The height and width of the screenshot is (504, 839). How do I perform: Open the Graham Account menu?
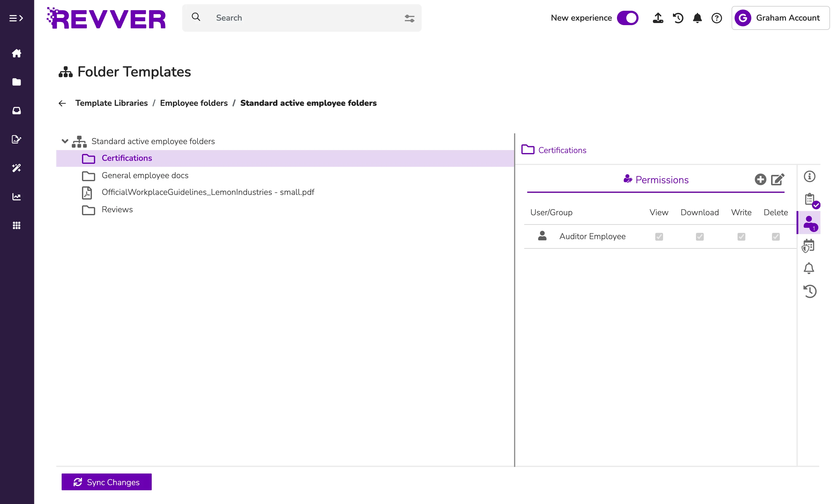(780, 18)
